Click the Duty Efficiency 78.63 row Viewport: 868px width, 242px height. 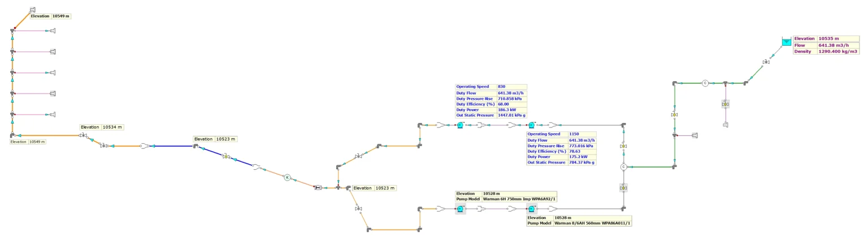coord(561,151)
